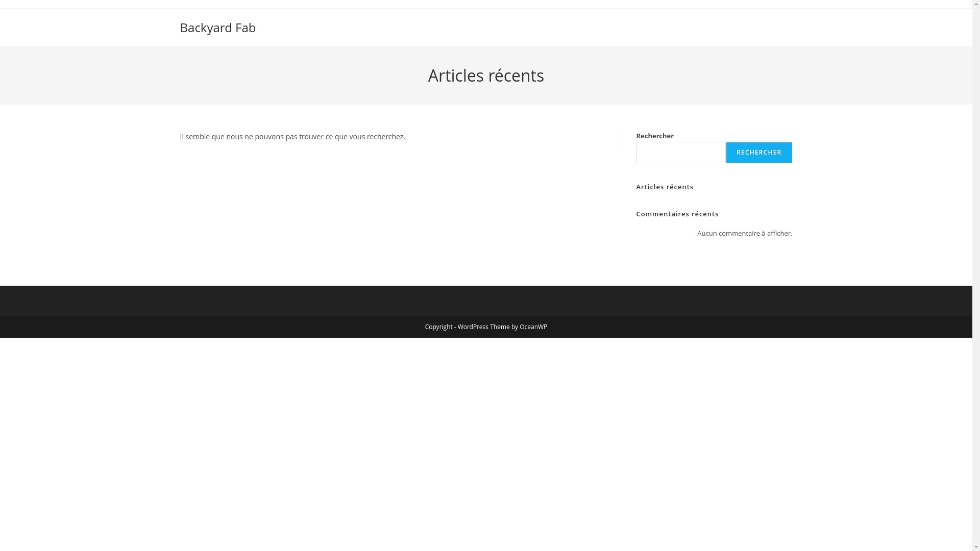Click the 'Il semble que nous ne pouvons pas trouver' message
980x551 pixels.
pos(292,137)
